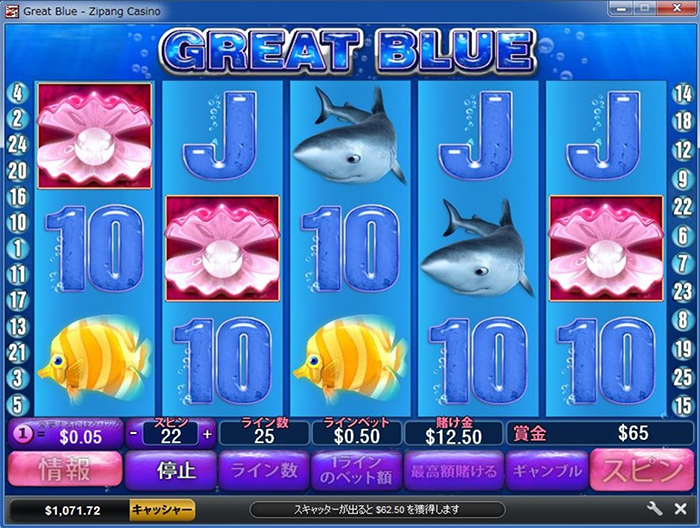Click the 最高額賭ける max bet button
The image size is (700, 528).
point(454,471)
